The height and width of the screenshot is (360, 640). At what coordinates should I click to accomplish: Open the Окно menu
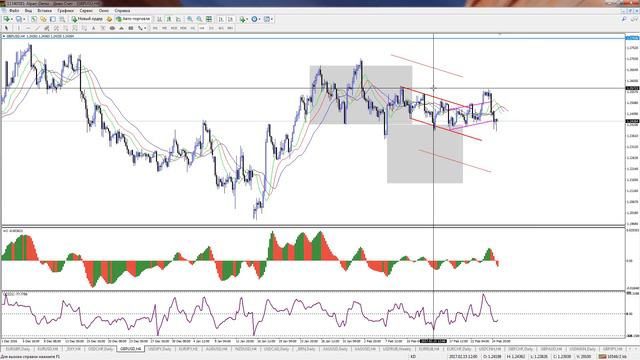[x=104, y=11]
